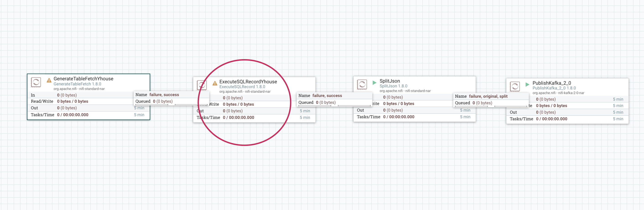644x210 pixels.
Task: Click nifi-standard-nar bundle label under SplitJson
Action: click(x=405, y=91)
